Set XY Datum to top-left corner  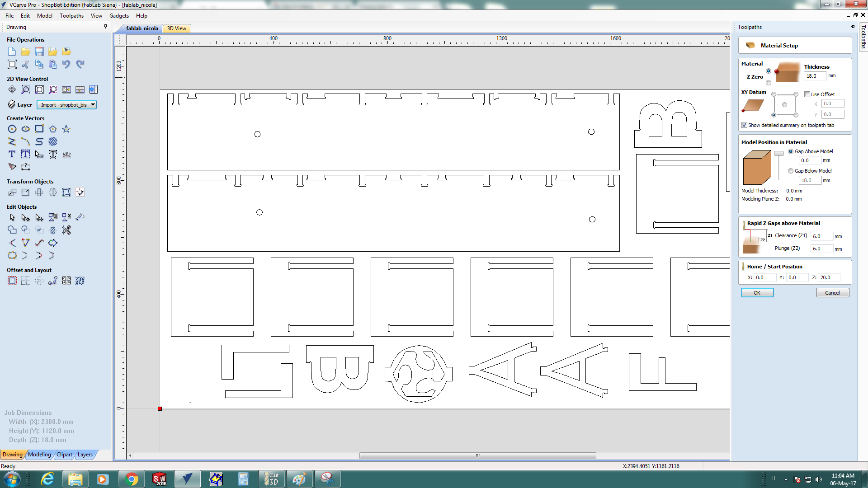[774, 94]
